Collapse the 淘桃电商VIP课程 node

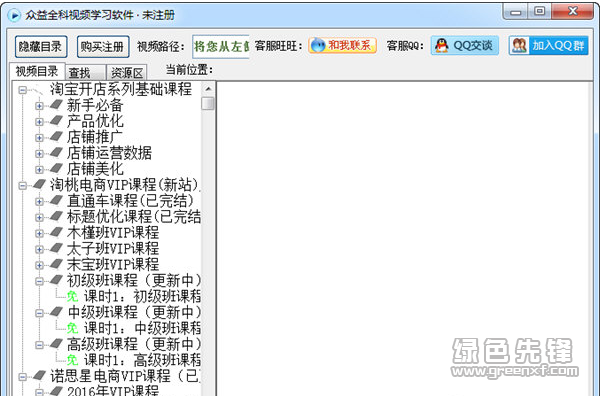[x=23, y=186]
